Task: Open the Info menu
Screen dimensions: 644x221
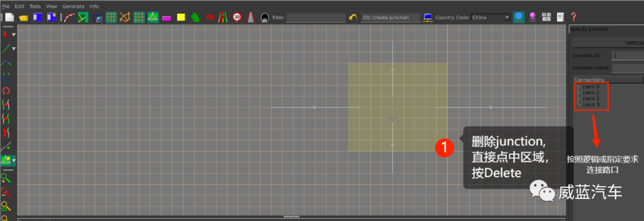Action: pos(94,7)
